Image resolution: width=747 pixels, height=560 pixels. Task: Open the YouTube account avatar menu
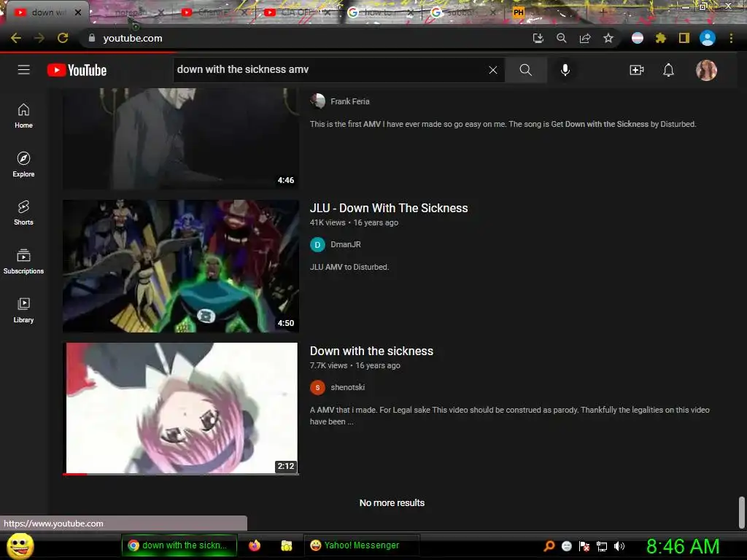(x=706, y=70)
